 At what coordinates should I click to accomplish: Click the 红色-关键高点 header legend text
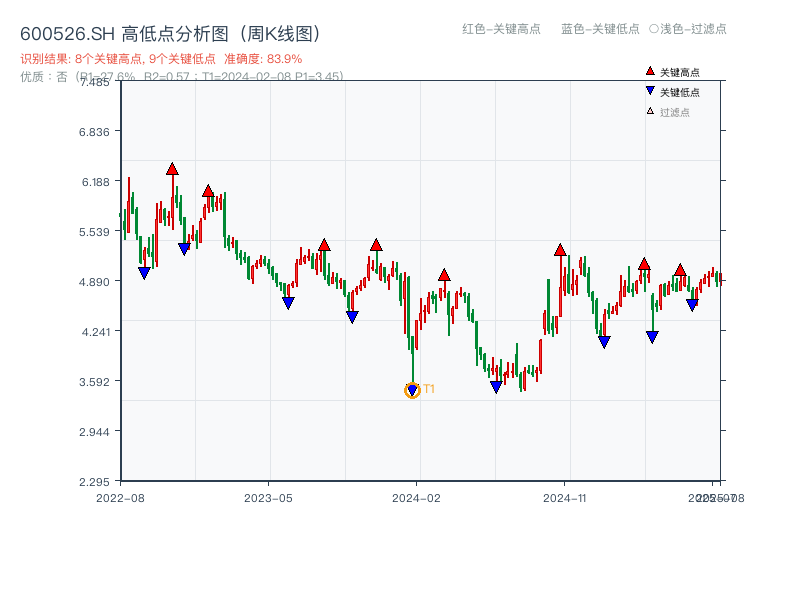pos(501,29)
